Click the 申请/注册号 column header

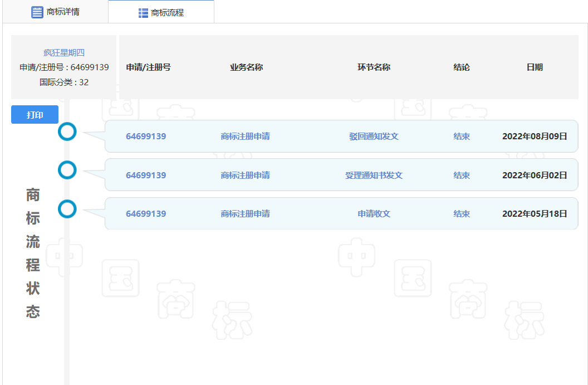coord(148,67)
